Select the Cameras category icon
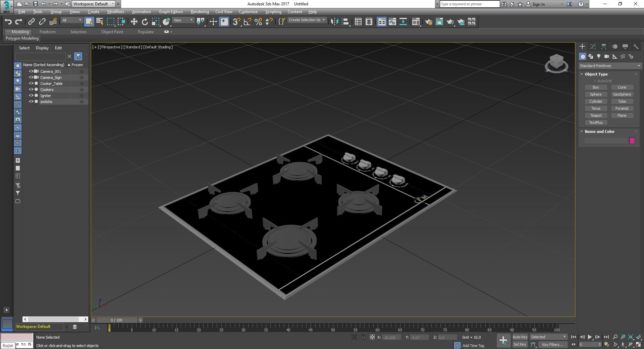644x349 pixels. (x=607, y=56)
